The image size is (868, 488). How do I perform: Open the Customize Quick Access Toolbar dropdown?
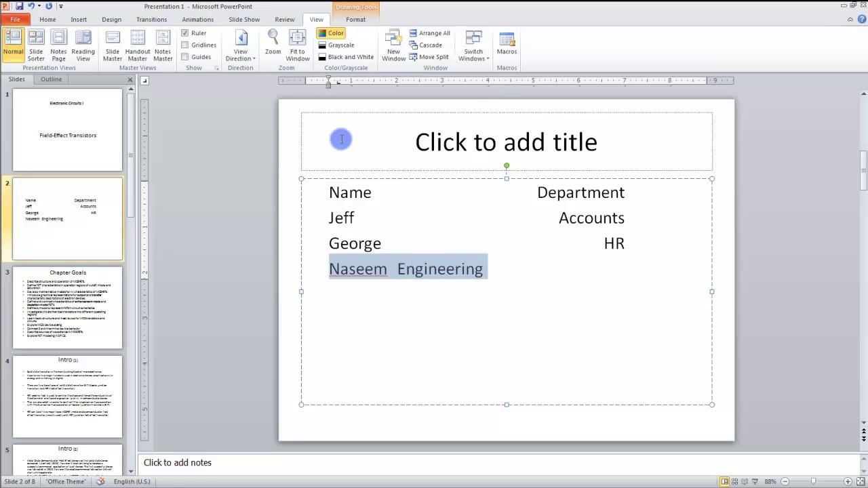60,6
